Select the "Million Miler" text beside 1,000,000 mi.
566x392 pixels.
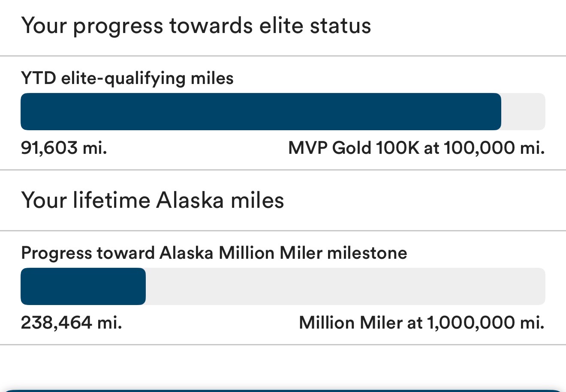click(351, 323)
